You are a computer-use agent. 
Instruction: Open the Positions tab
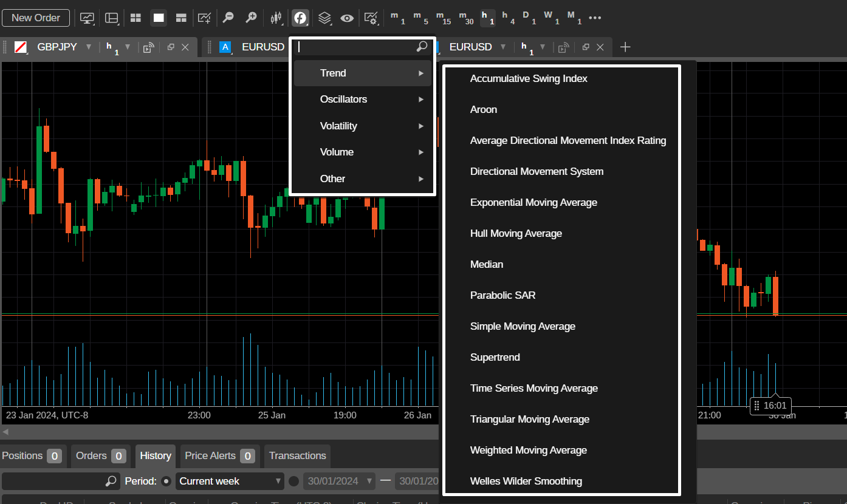point(32,455)
